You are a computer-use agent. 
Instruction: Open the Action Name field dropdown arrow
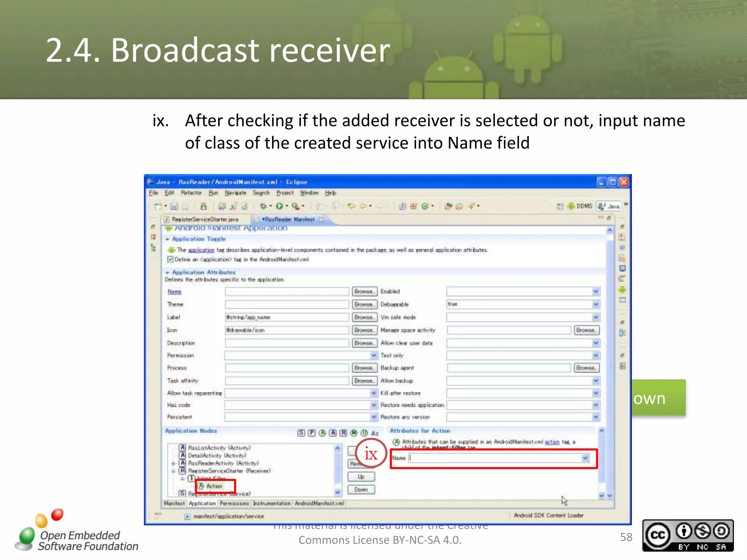(585, 458)
